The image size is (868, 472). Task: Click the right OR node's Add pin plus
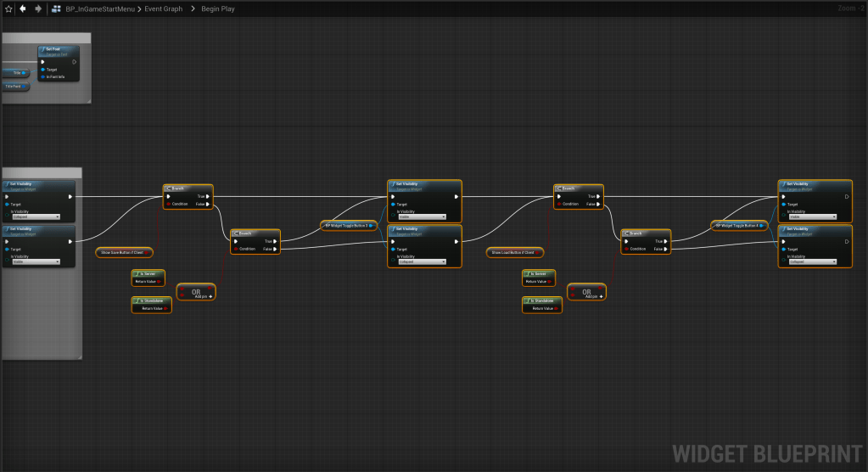(601, 296)
